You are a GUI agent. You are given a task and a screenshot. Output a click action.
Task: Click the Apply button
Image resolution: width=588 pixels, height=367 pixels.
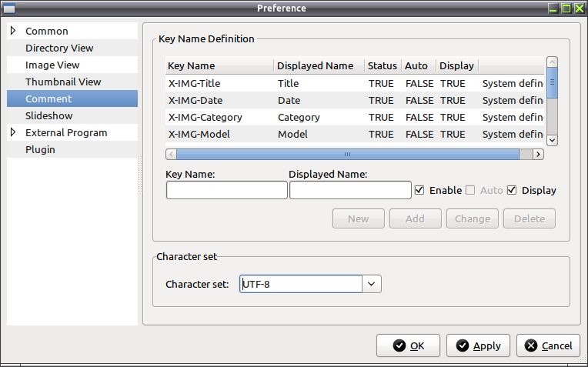478,345
